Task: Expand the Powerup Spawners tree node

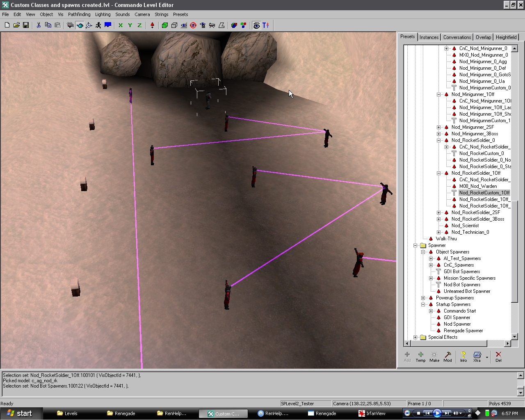Action: tap(423, 298)
